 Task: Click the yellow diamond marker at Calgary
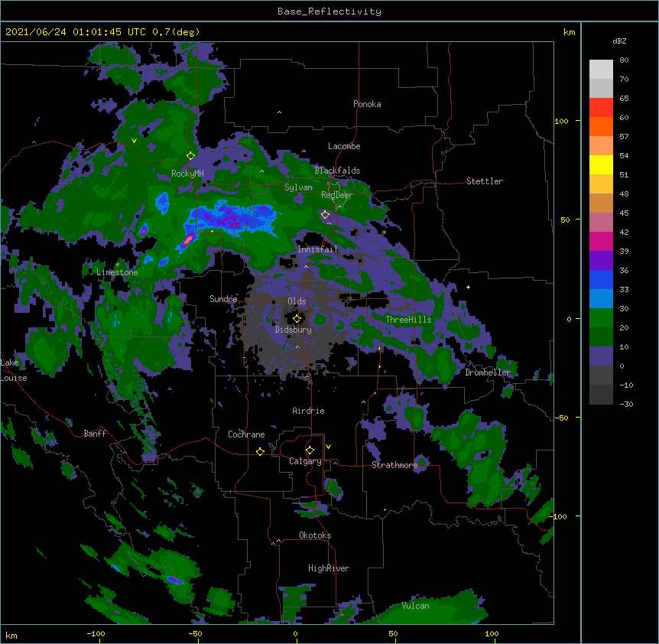[310, 450]
